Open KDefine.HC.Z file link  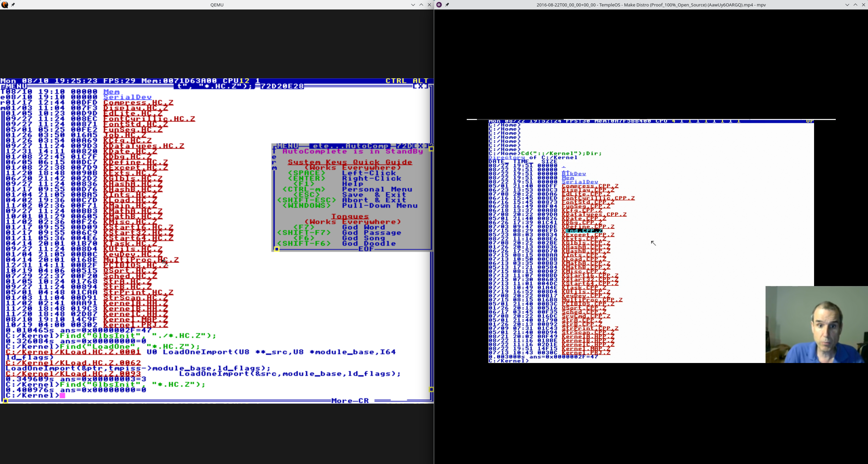point(136,162)
